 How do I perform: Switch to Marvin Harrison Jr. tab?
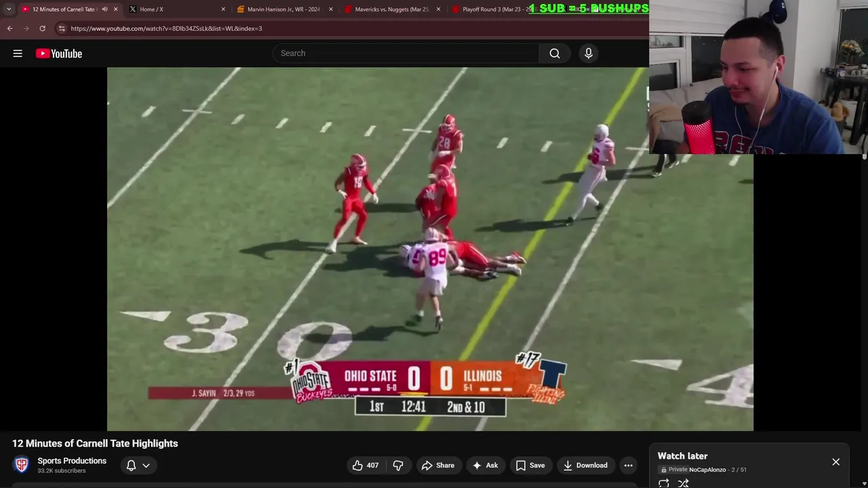coord(283,9)
